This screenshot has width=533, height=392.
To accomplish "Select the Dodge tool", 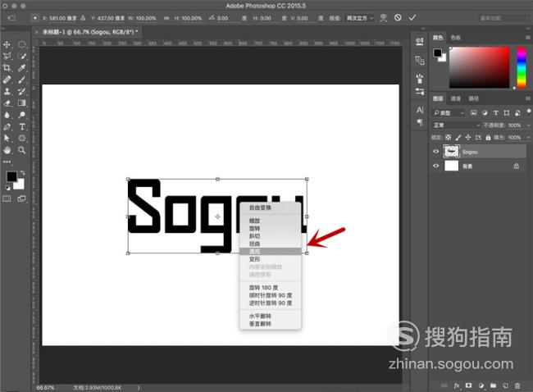I will [22, 115].
